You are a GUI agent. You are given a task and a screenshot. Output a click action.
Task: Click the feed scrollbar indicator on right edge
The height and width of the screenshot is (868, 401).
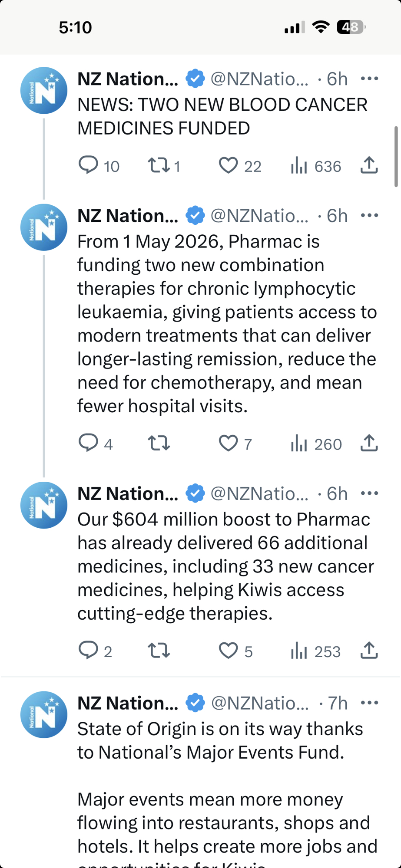pos(396,156)
